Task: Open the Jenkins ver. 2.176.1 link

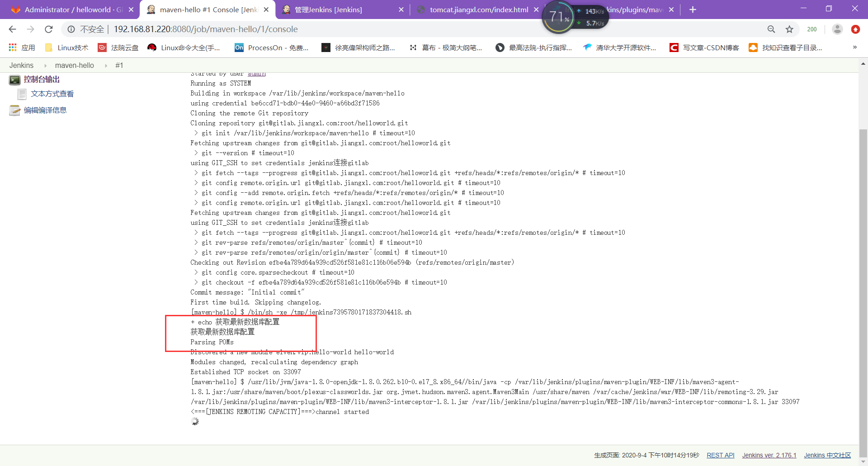Action: point(769,455)
